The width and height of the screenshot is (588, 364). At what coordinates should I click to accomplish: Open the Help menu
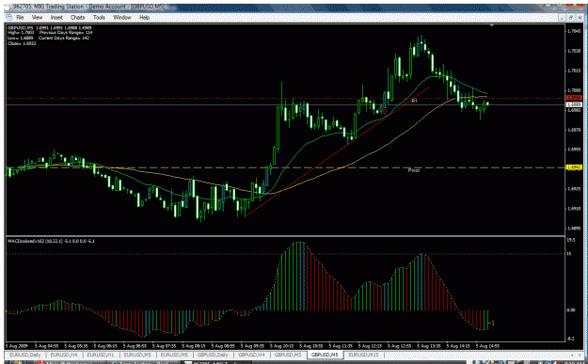coord(144,18)
